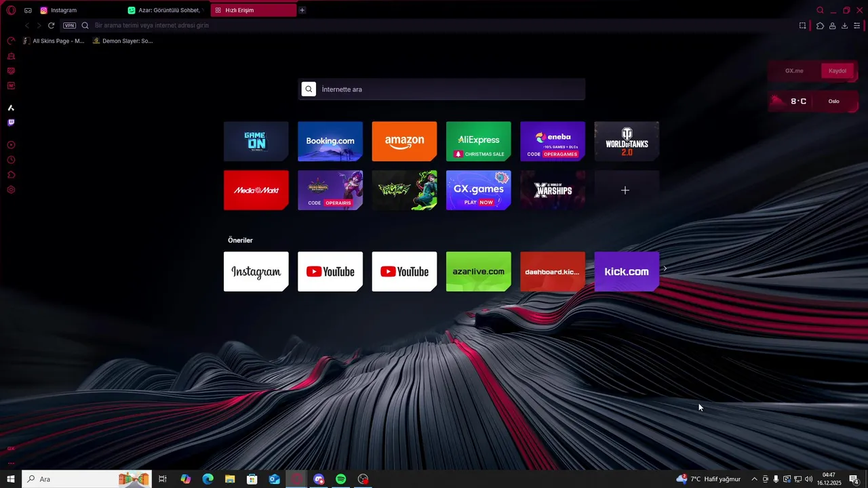Open the downloads toolbar icon
Viewport: 868px width, 488px height.
click(844, 26)
